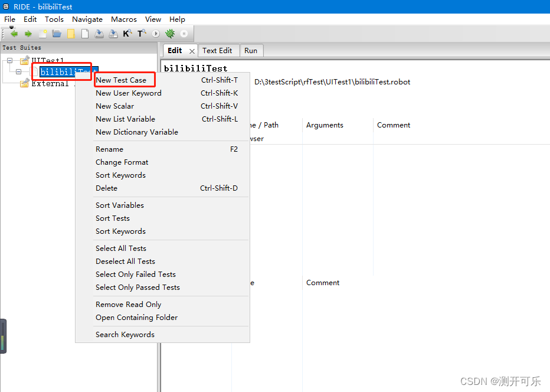Click the Test Suites panel title
The width and height of the screenshot is (550, 392).
22,48
